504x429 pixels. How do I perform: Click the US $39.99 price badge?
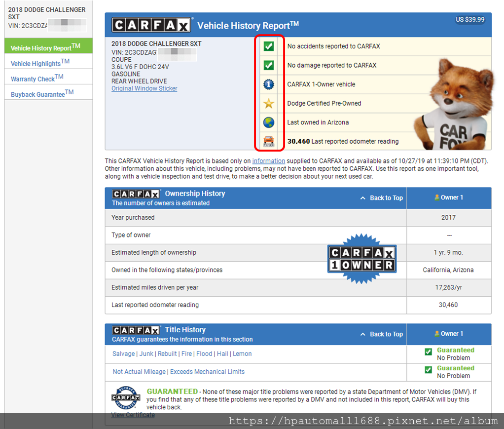click(470, 20)
